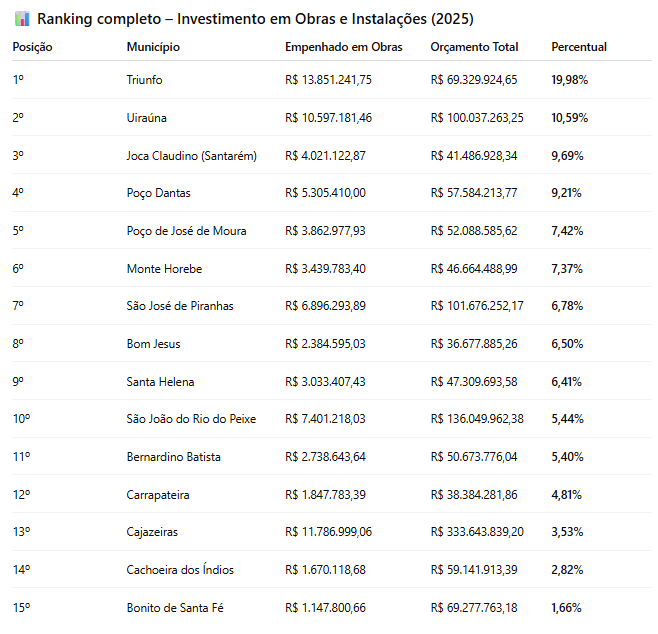
Task: Click on Joca Claudino (Santarém) row name
Action: pyautogui.click(x=192, y=156)
